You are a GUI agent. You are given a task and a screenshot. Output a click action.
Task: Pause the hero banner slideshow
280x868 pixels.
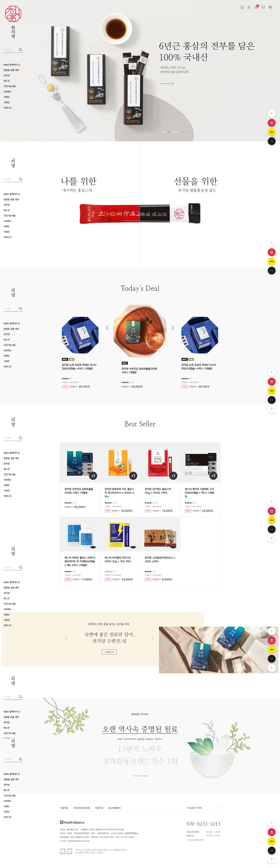pyautogui.click(x=182, y=132)
